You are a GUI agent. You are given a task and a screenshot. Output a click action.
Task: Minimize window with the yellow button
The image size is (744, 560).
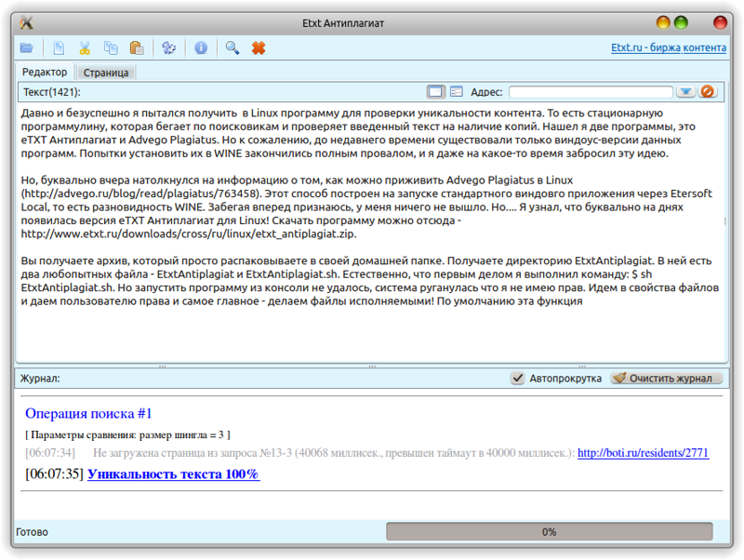point(663,22)
